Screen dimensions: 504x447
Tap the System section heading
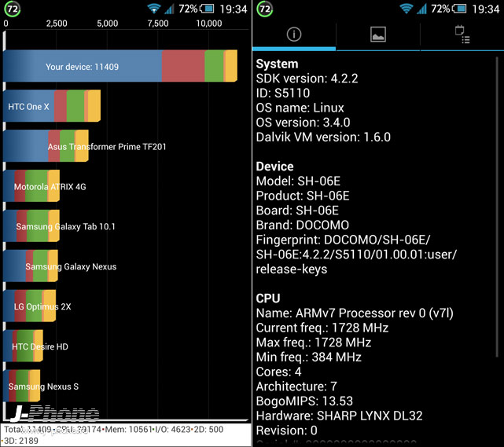click(x=277, y=64)
